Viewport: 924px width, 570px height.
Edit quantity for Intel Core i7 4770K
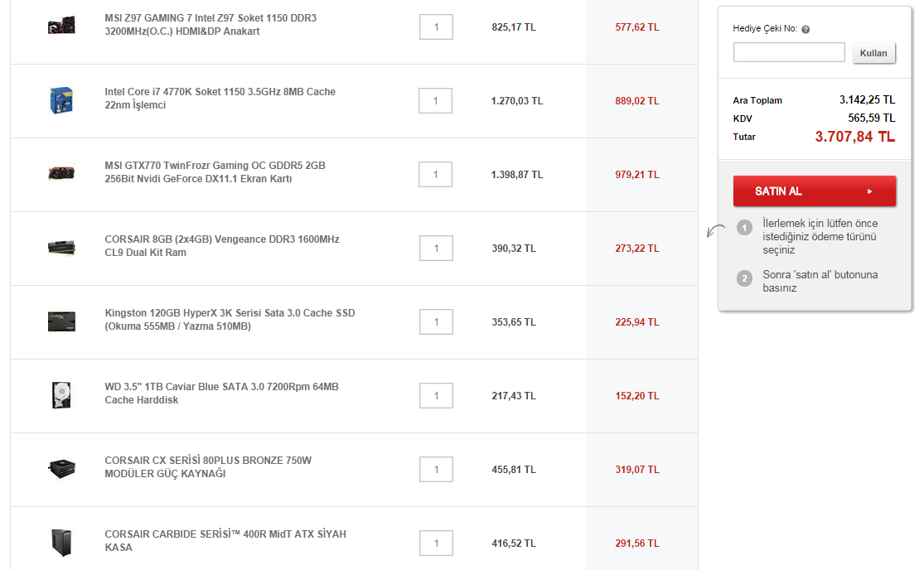pyautogui.click(x=436, y=101)
